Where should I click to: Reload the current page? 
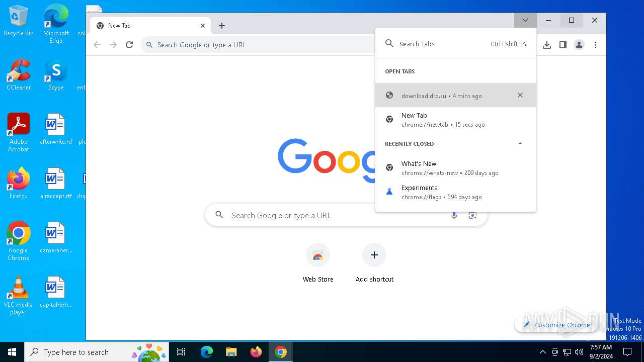(x=129, y=45)
